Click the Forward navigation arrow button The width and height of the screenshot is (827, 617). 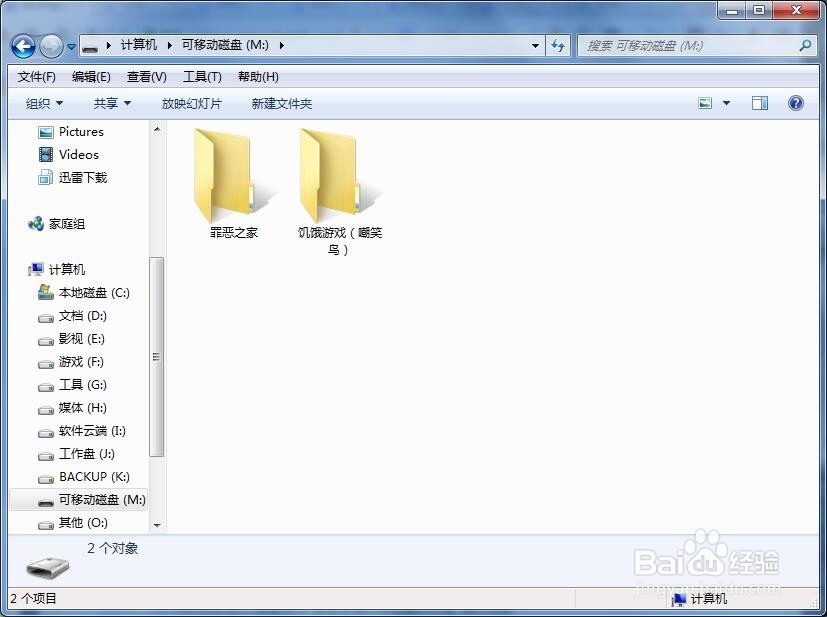point(51,46)
